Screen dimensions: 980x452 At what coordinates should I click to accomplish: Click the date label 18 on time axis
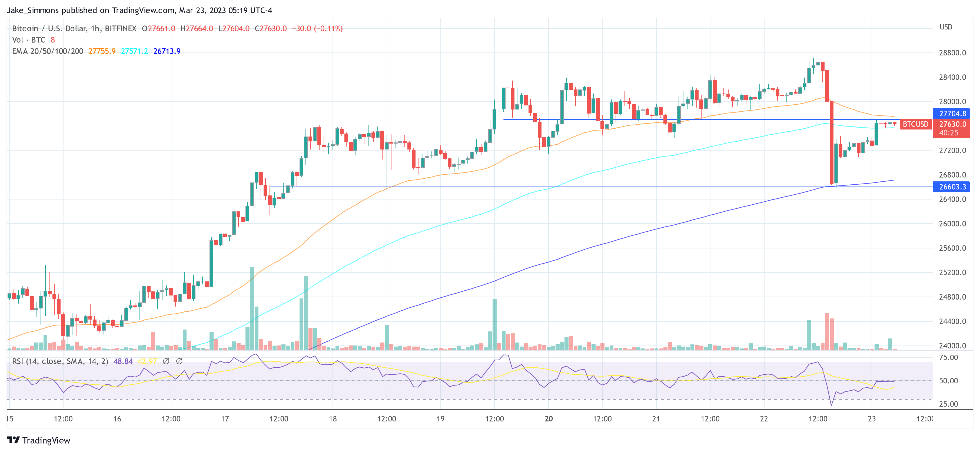333,419
